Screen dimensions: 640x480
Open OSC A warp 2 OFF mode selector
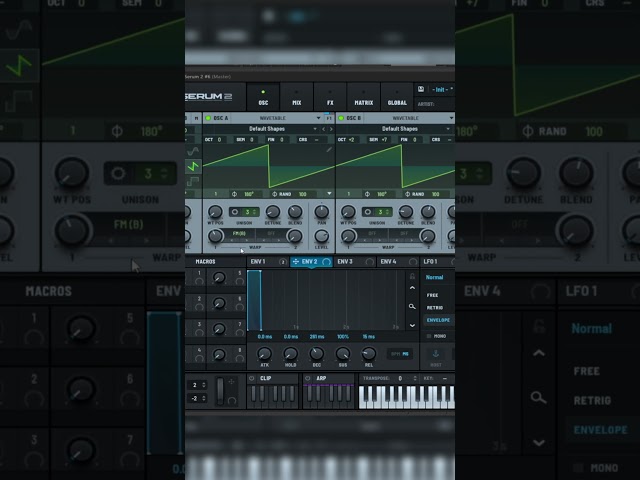coord(271,234)
